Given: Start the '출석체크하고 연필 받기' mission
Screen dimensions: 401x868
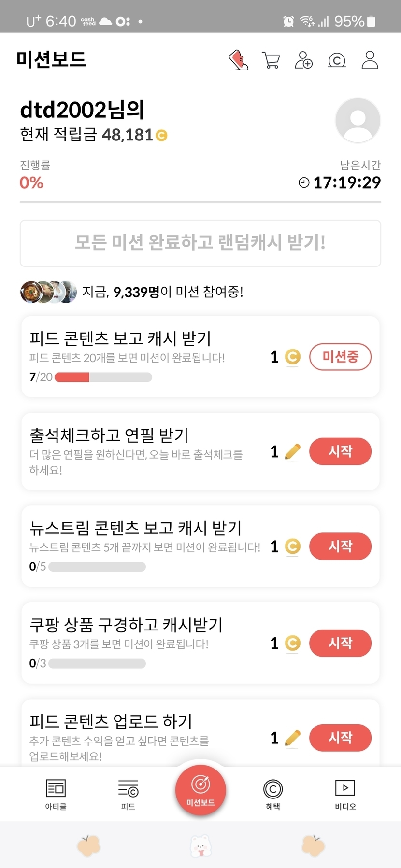Looking at the screenshot, I should [x=340, y=451].
